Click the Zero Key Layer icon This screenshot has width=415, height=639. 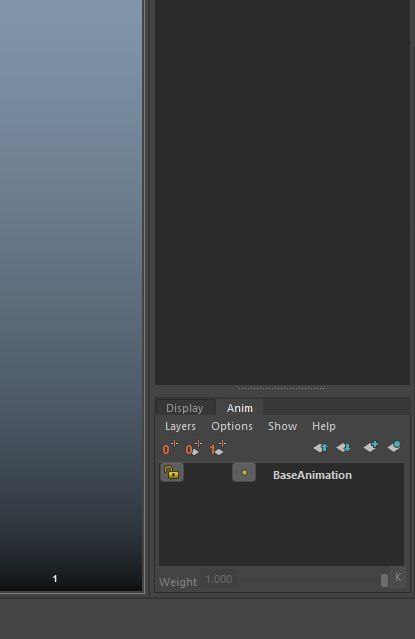[169, 448]
